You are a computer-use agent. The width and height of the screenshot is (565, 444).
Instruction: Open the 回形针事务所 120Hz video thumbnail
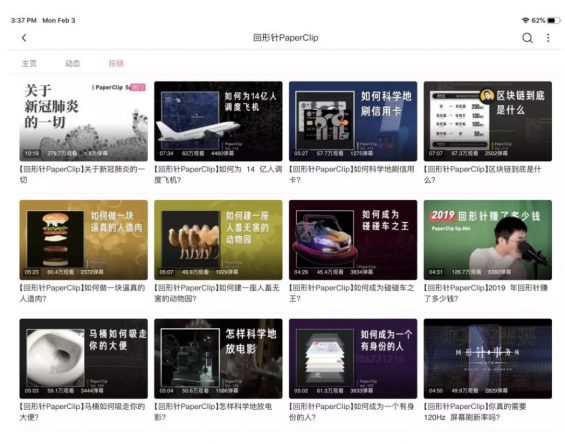pyautogui.click(x=488, y=359)
